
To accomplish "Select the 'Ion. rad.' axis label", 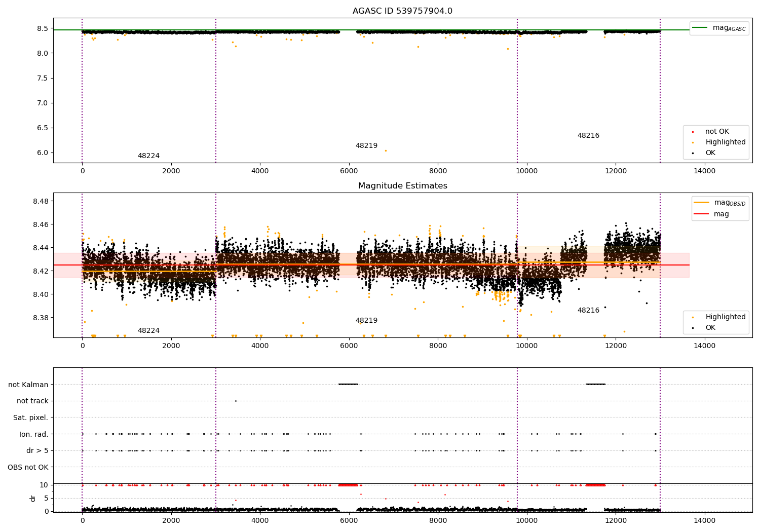I will pos(34,434).
